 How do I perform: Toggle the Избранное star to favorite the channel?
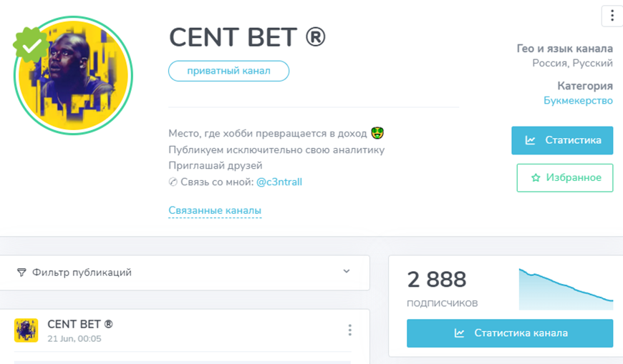pos(536,177)
